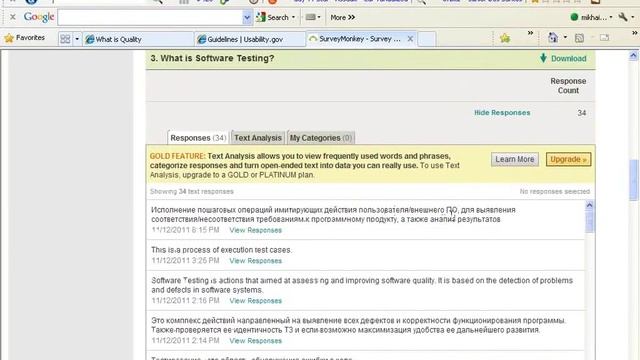The image size is (640, 360).
Task: Click response starting 'Software Testing is actions'
Action: [362, 285]
